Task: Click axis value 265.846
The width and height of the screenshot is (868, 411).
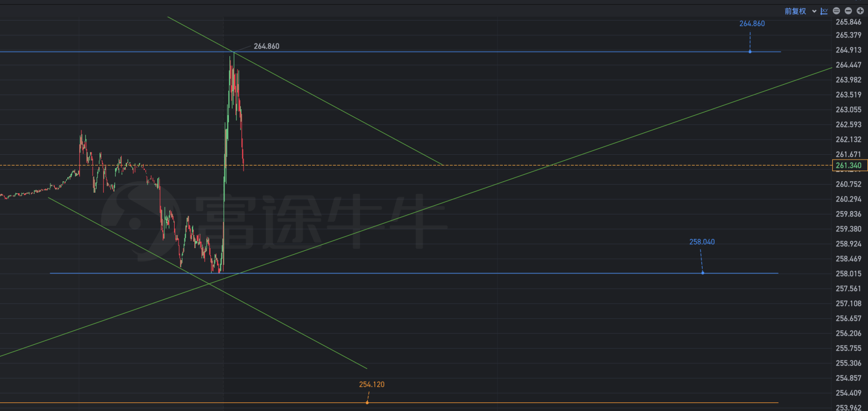Action: click(x=848, y=22)
